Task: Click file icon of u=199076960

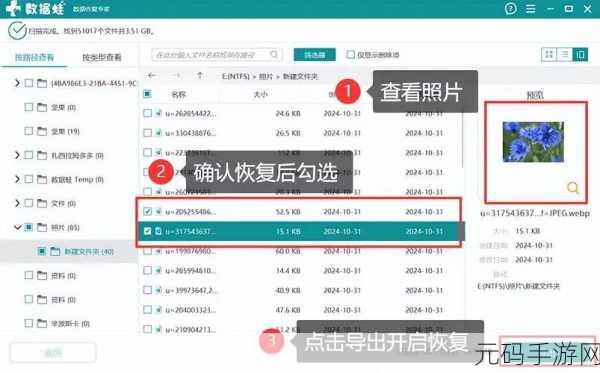Action: tap(158, 251)
